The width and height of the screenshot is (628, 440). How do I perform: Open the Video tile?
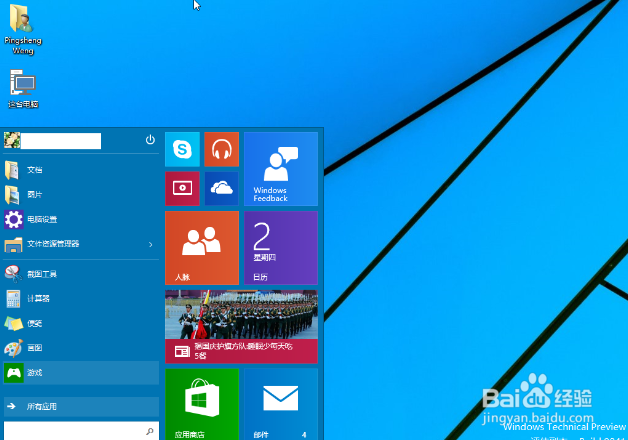click(x=182, y=188)
